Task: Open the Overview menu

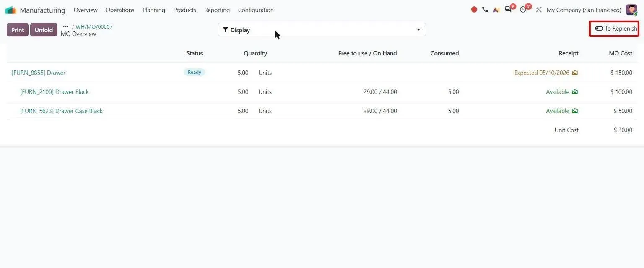Action: point(86,10)
